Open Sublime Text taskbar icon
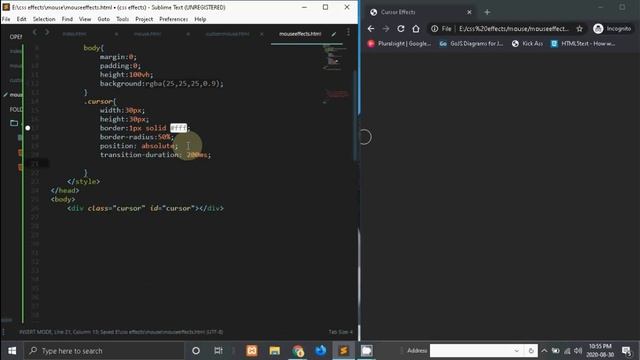Image resolution: width=640 pixels, height=360 pixels. [344, 351]
